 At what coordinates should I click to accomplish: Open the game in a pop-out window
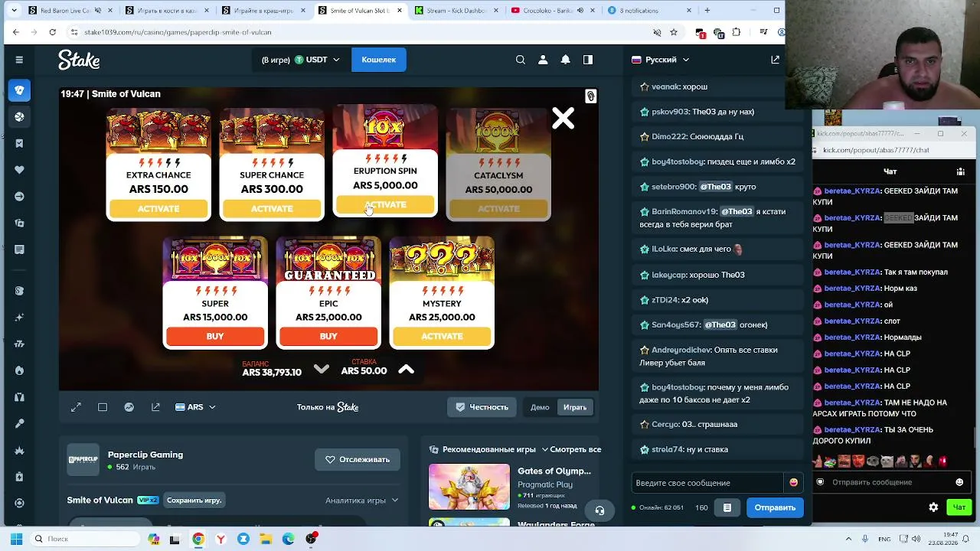coord(155,407)
